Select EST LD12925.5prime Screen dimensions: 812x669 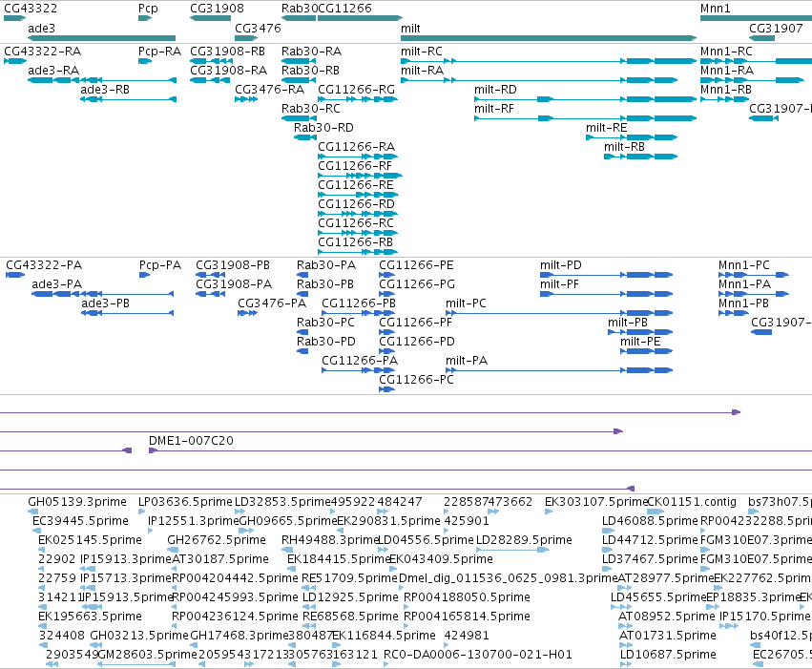tap(309, 607)
